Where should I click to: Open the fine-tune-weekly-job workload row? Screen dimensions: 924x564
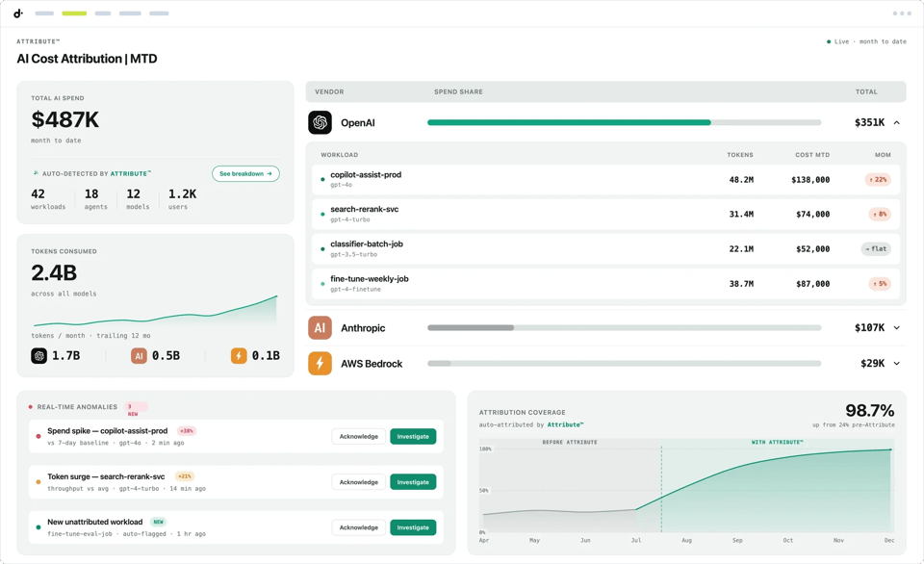605,284
